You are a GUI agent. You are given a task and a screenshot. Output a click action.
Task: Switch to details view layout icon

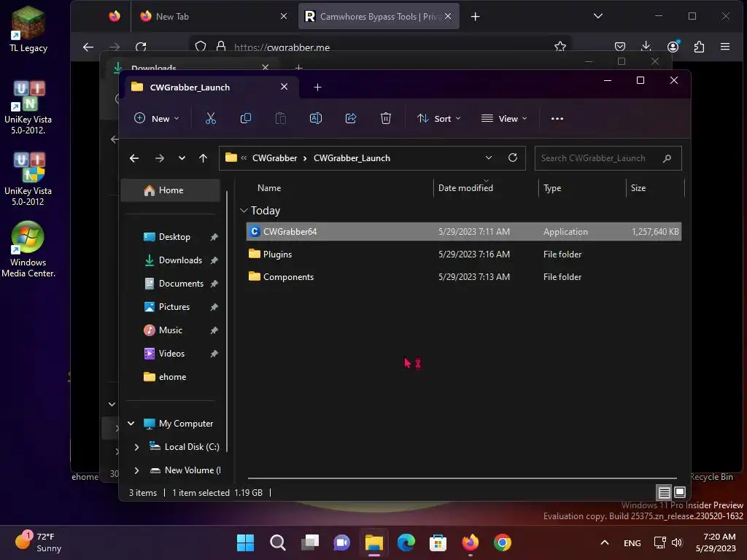[664, 492]
